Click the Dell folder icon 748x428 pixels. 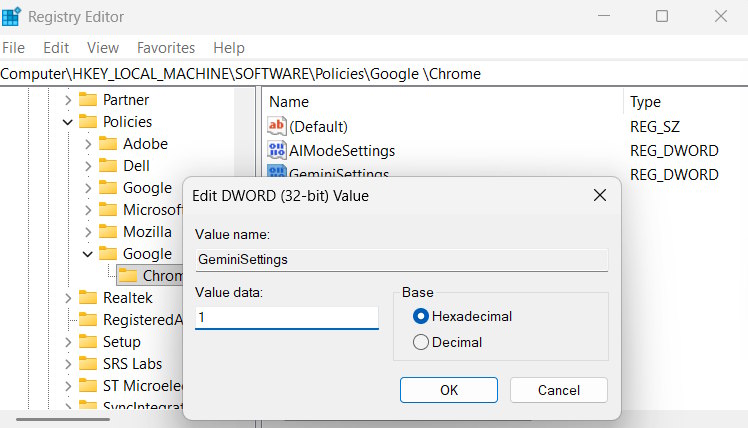pyautogui.click(x=108, y=165)
